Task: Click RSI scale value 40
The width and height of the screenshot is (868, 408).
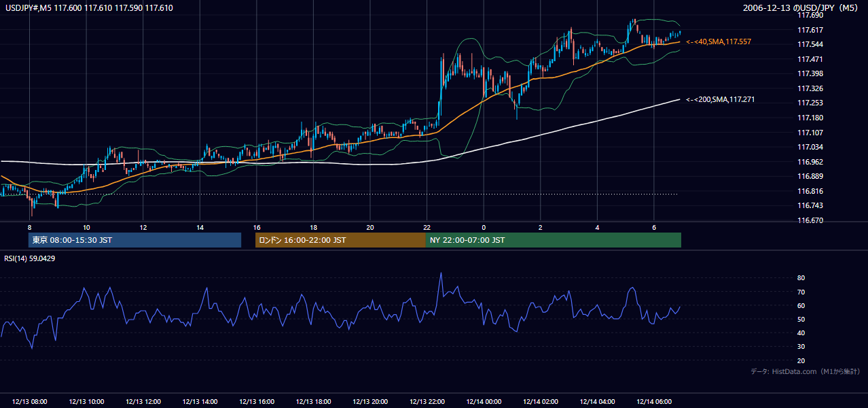Action: click(x=801, y=333)
